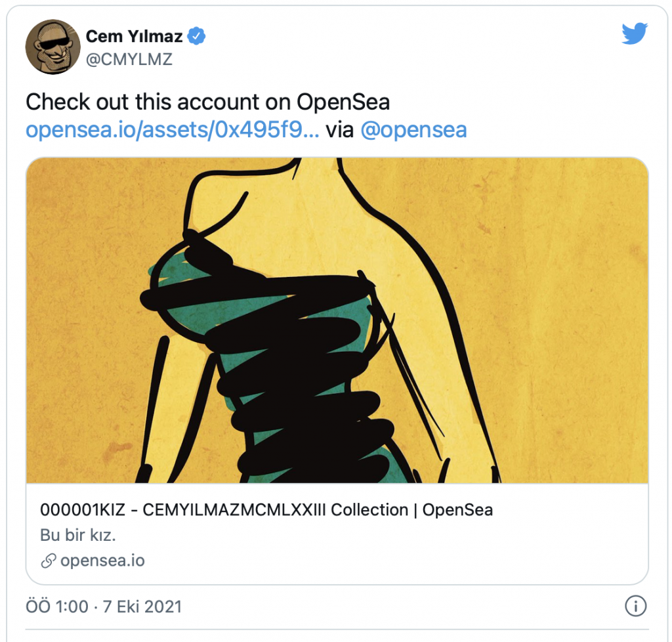Follow the opensea.io/assets/0x495f9... link

click(x=173, y=130)
